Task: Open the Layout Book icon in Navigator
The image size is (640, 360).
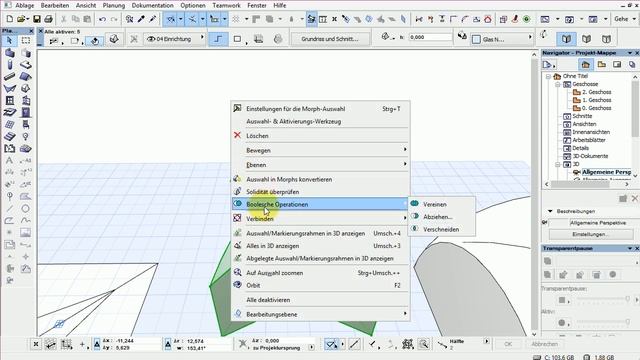Action: point(617,64)
